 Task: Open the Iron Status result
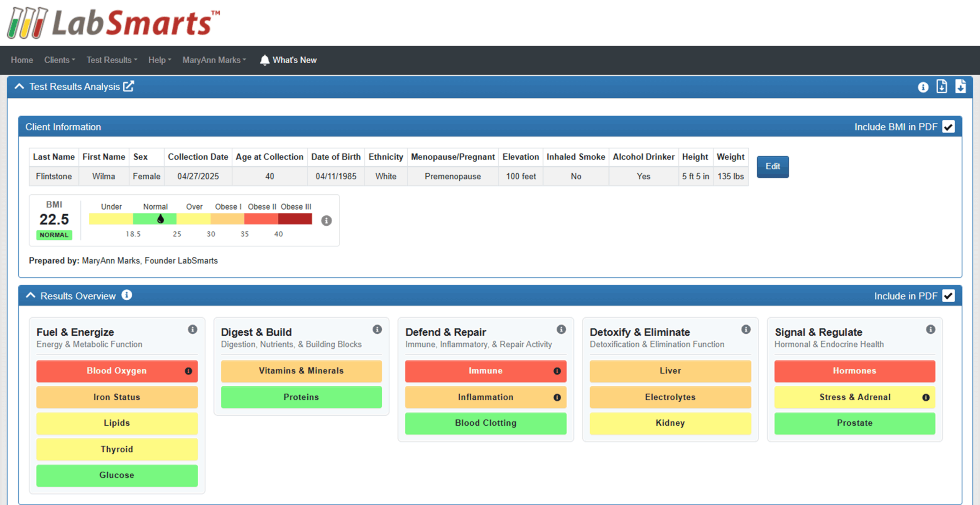point(117,397)
